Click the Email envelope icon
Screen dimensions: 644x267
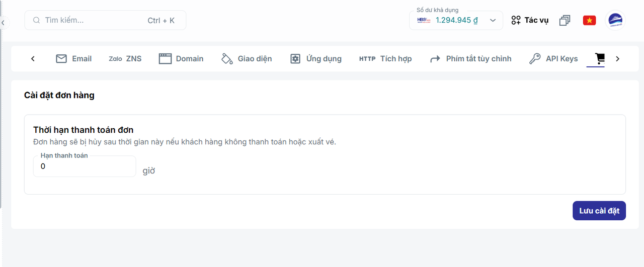[x=61, y=59]
